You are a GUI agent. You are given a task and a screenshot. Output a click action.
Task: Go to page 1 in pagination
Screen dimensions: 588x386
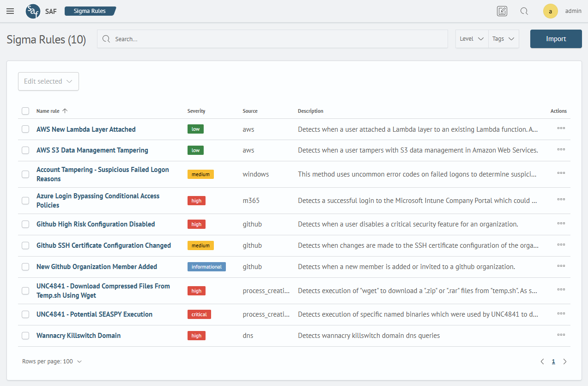553,361
